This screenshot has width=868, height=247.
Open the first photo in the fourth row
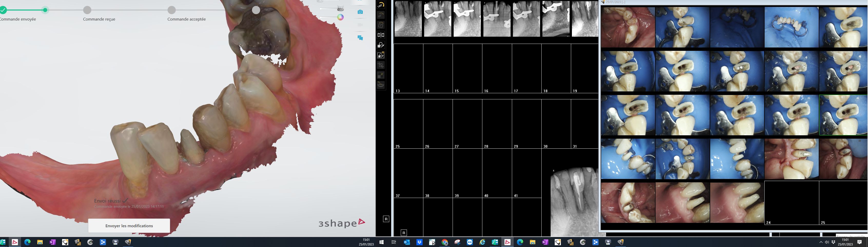(x=628, y=159)
